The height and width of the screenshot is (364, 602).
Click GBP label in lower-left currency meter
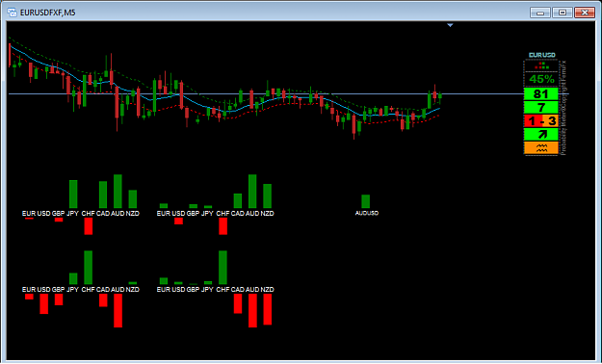pos(58,290)
